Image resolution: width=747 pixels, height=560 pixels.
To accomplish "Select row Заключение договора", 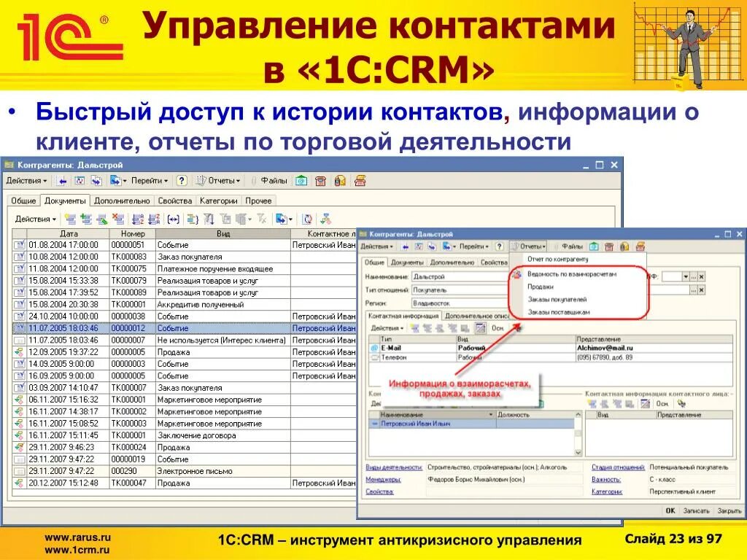I will coord(184,435).
